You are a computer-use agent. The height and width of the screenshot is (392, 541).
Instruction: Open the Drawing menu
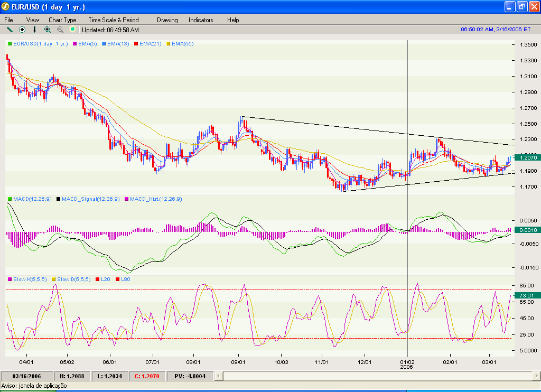coord(167,20)
